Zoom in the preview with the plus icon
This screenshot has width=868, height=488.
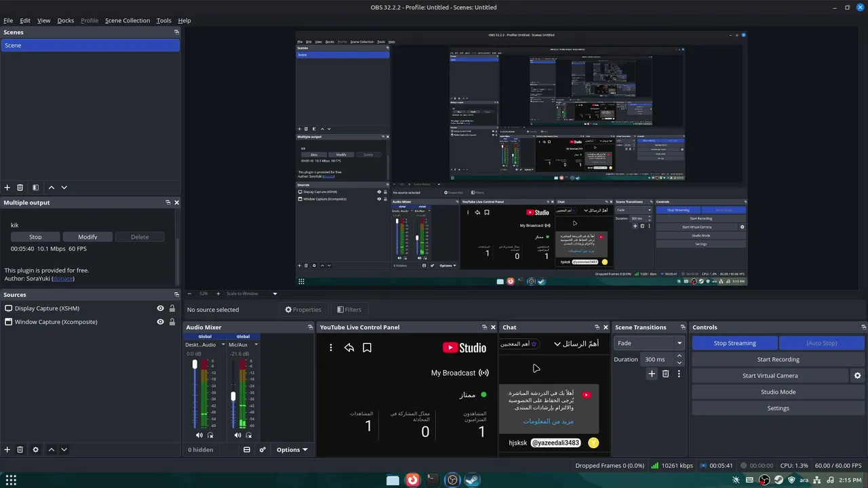coord(219,293)
